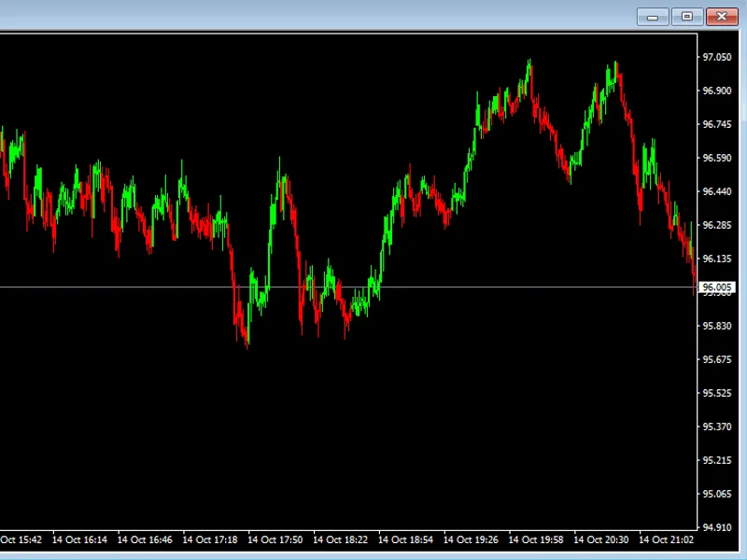The width and height of the screenshot is (747, 560).
Task: Click the 95.675 price scale label
Action: [x=717, y=359]
